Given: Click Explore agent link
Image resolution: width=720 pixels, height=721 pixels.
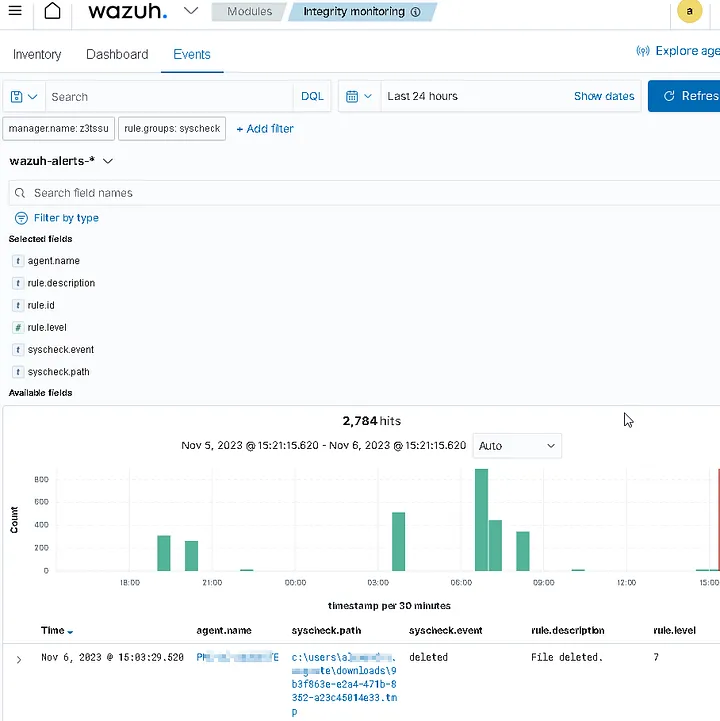Looking at the screenshot, I should tap(679, 51).
